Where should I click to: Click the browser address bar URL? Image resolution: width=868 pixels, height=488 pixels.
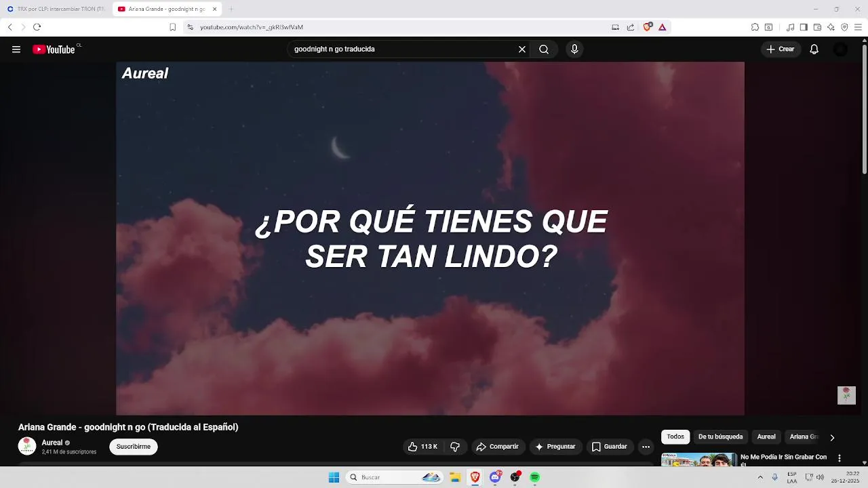[x=252, y=27]
